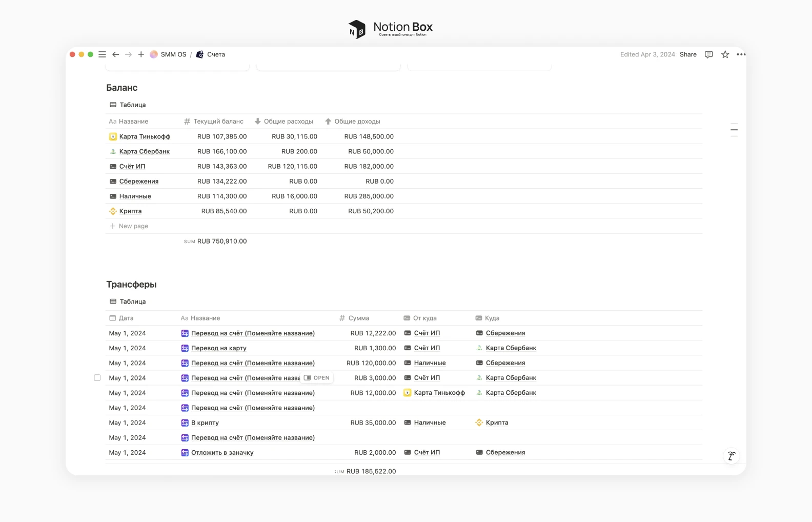Open the comments speech bubble icon
This screenshot has height=522, width=812.
coord(708,54)
